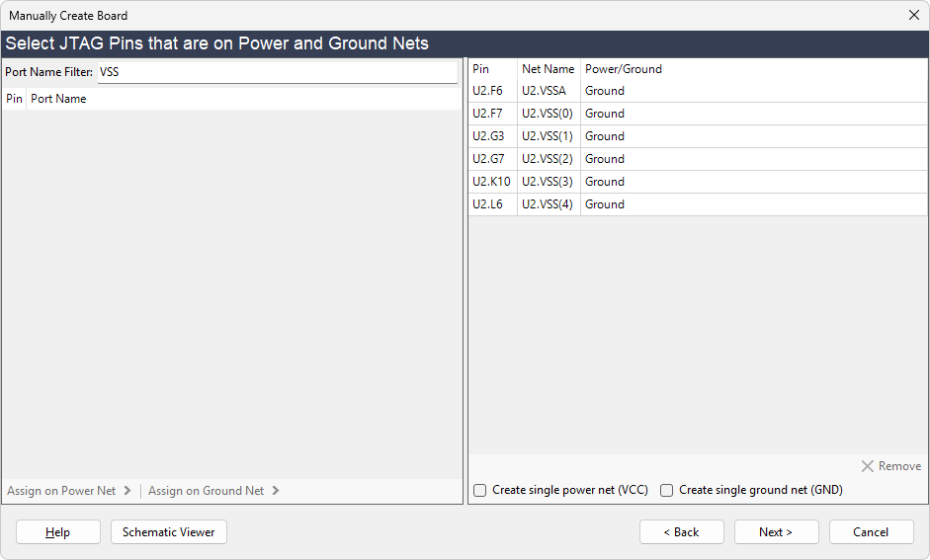930x560 pixels.
Task: Enable Create single power net (VCC)
Action: (480, 490)
